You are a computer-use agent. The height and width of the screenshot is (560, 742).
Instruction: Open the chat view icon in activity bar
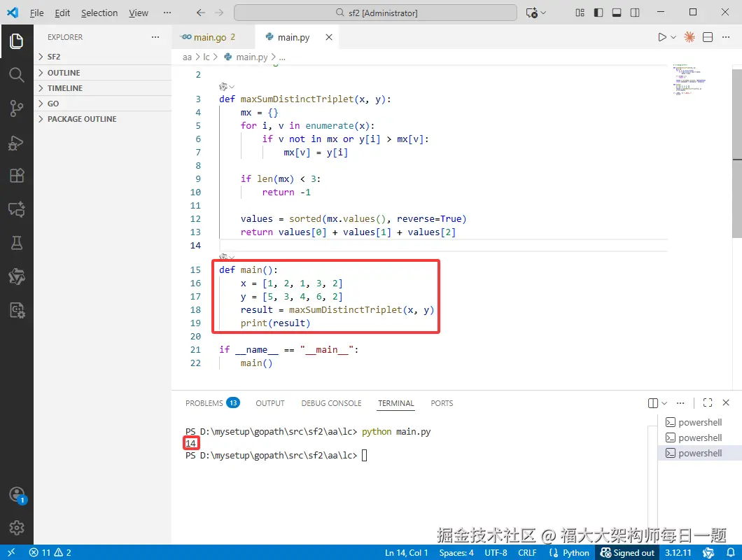pos(17,209)
